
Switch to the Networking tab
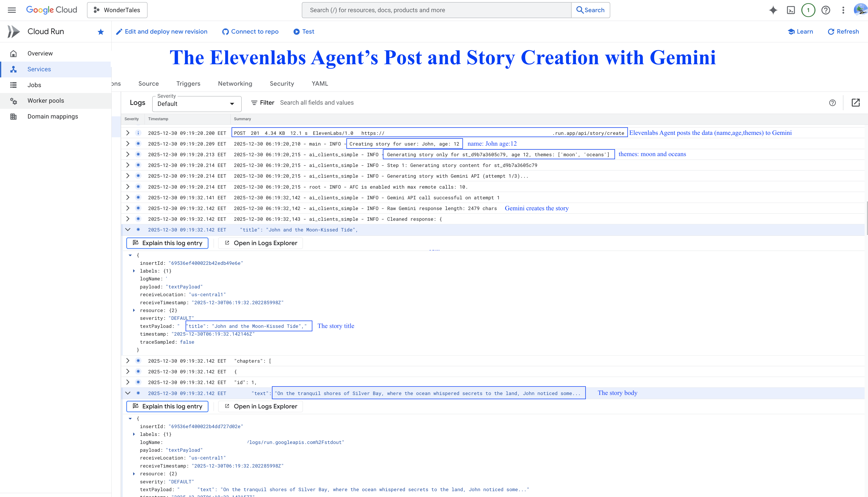[235, 84]
